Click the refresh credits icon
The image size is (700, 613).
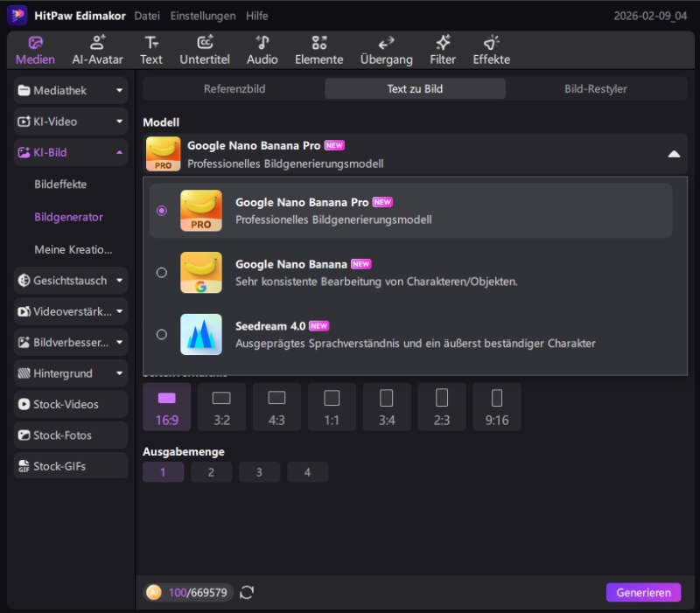point(247,593)
